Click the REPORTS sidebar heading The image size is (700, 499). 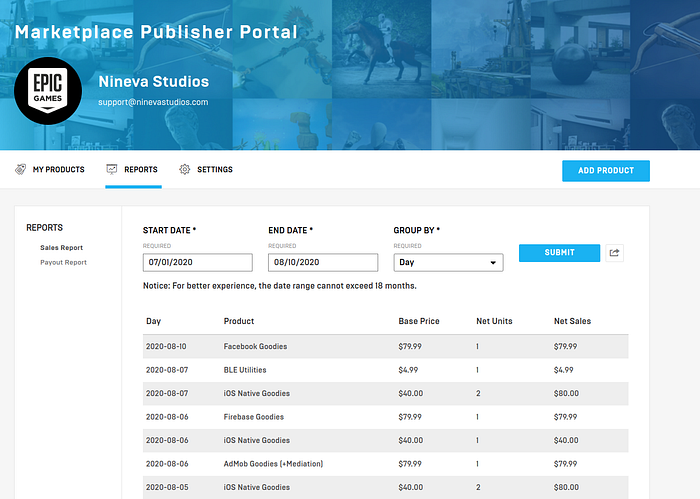(x=45, y=228)
